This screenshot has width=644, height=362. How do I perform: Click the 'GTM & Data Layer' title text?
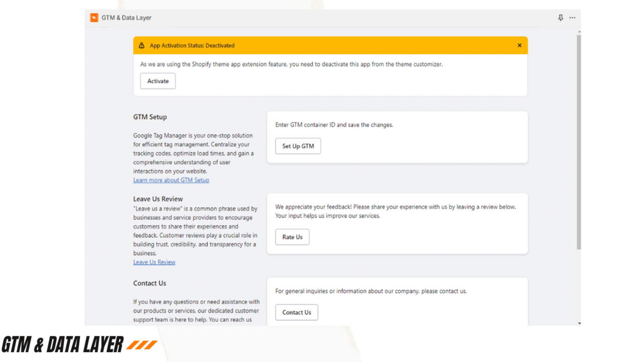[126, 18]
